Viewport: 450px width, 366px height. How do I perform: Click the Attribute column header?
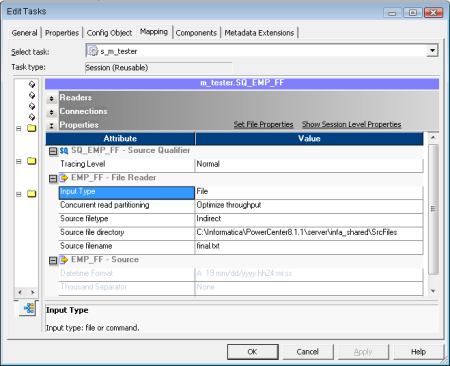pyautogui.click(x=120, y=139)
